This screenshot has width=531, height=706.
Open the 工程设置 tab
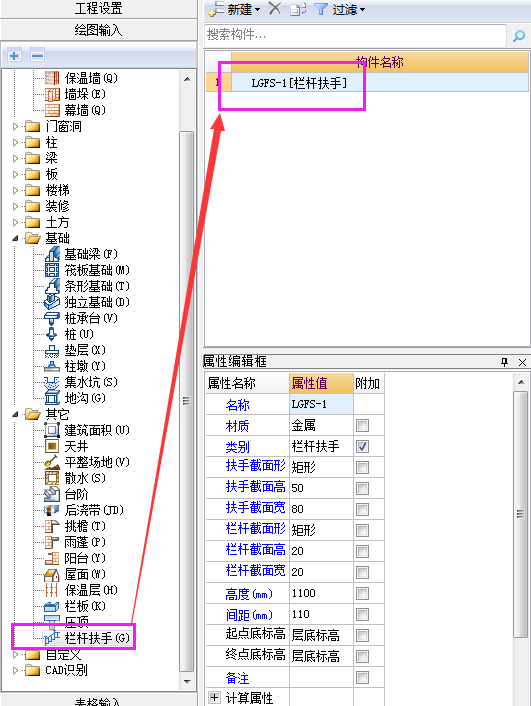[x=98, y=8]
